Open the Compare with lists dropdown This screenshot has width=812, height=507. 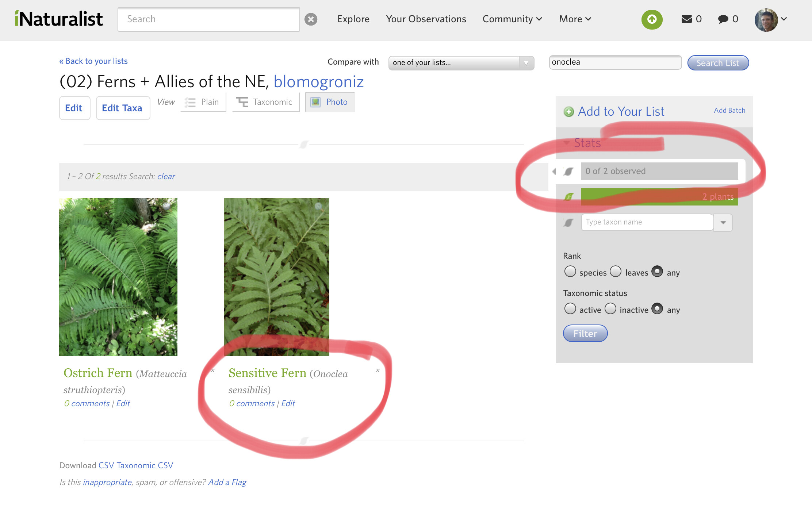click(461, 63)
